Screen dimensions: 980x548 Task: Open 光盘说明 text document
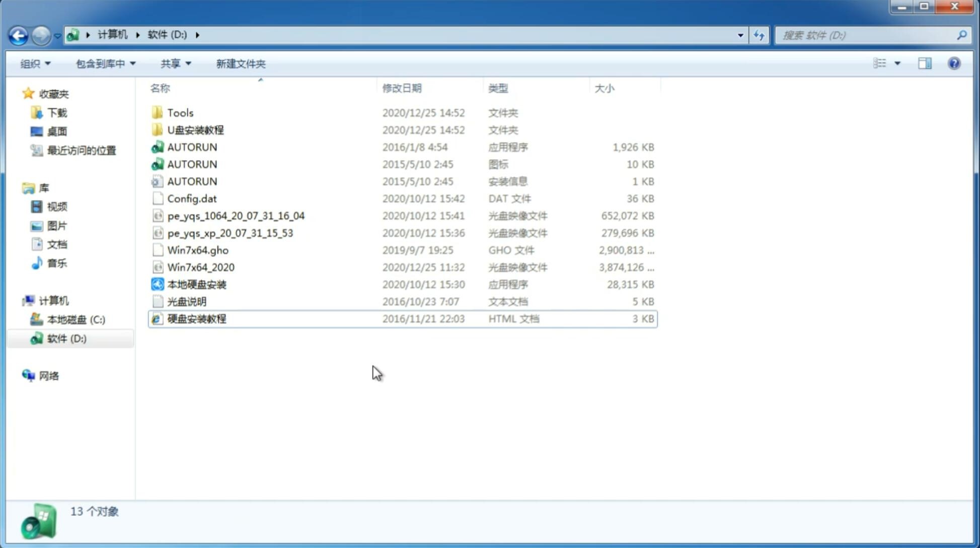click(187, 301)
